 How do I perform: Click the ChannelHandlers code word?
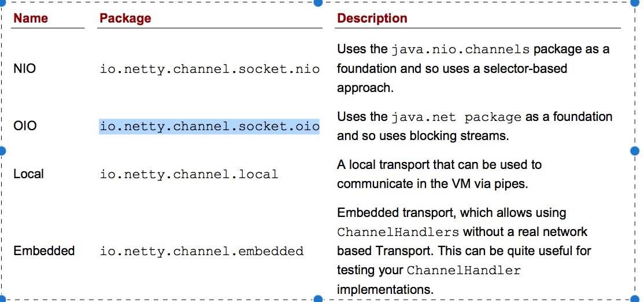[398, 232]
